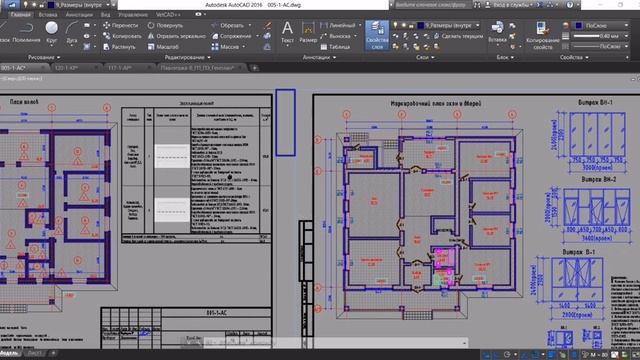Click dark blue layer color swatch in ribbon
This screenshot has height=360, width=640.
click(x=421, y=25)
